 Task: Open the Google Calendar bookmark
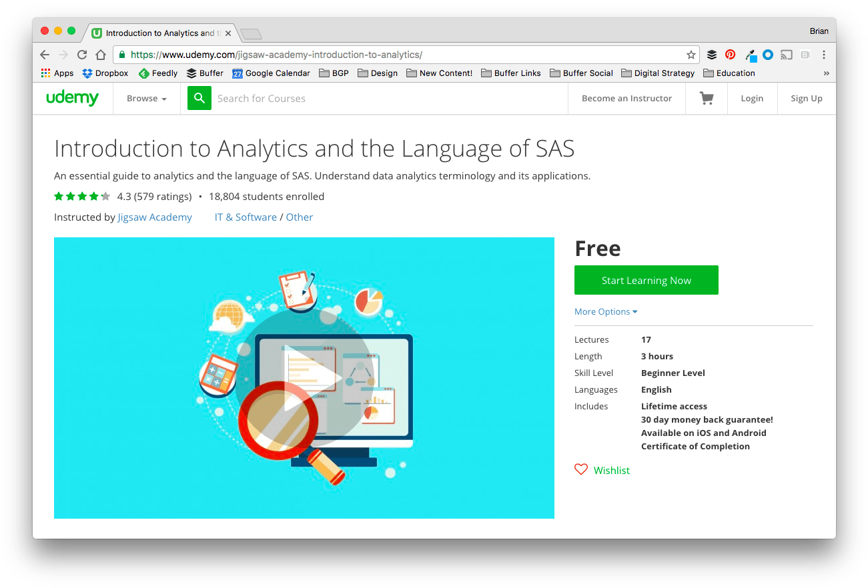(x=272, y=73)
